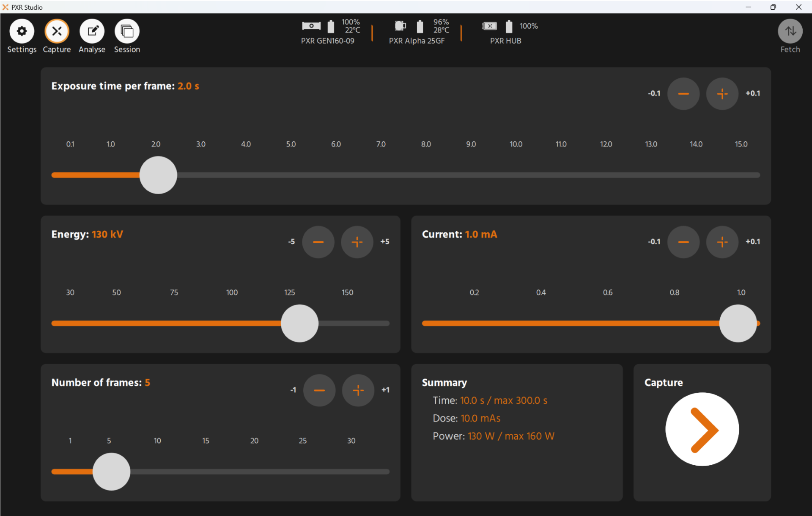
Task: Remove one frame with minus button
Action: point(319,390)
